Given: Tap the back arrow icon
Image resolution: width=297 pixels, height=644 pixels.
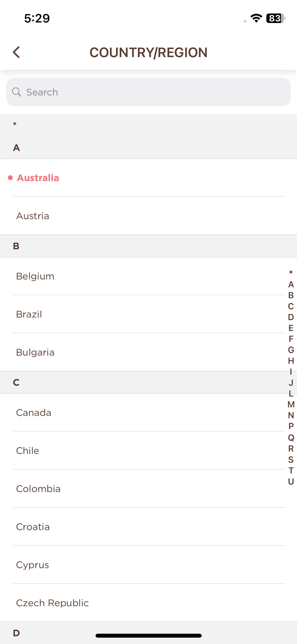Looking at the screenshot, I should 16,52.
